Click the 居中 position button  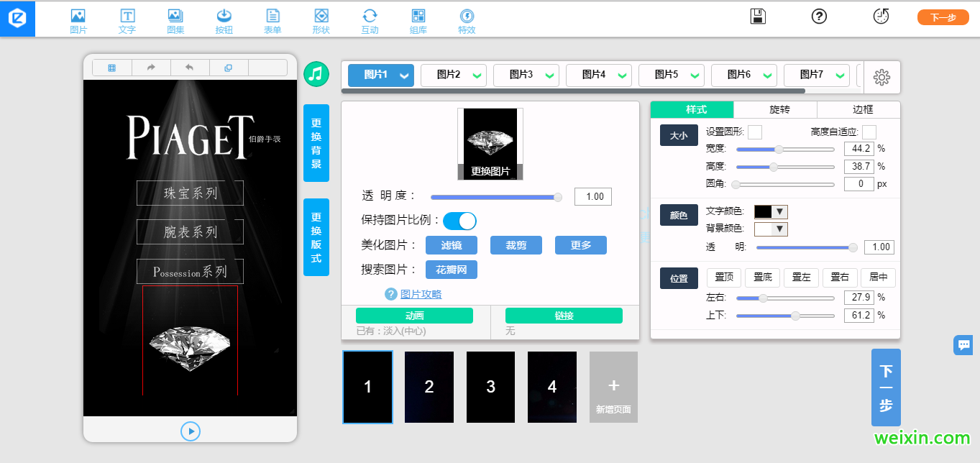(879, 277)
